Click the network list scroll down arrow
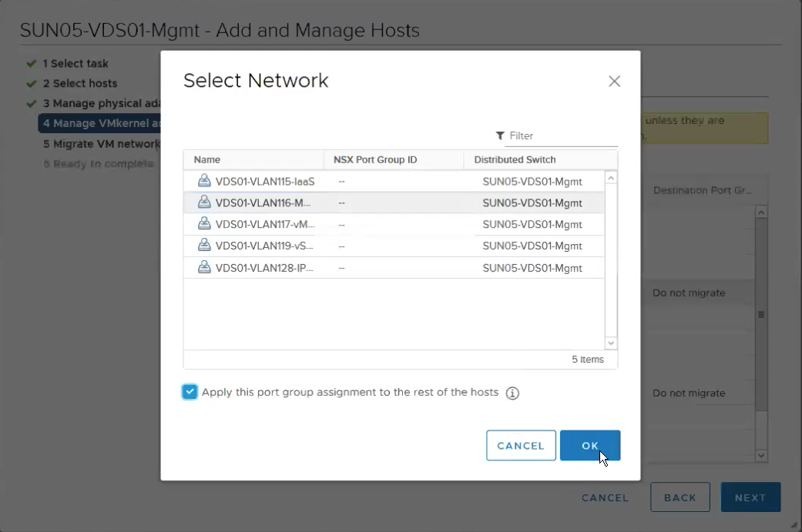Screen dimensions: 802x532 [x=611, y=343]
